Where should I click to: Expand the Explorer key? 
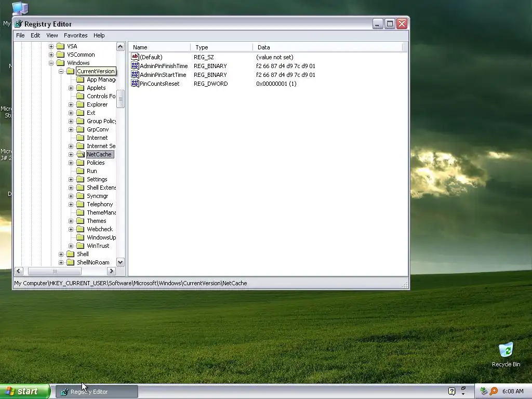[71, 104]
